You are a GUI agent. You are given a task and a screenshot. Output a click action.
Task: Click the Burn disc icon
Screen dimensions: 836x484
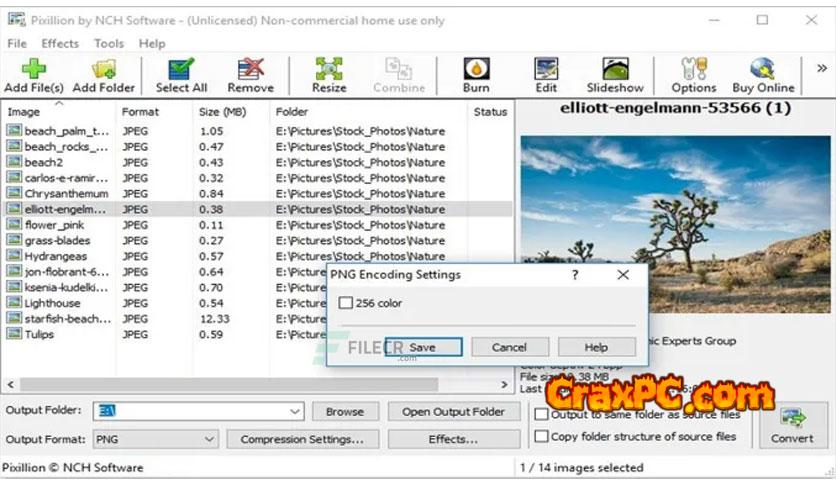tap(476, 69)
